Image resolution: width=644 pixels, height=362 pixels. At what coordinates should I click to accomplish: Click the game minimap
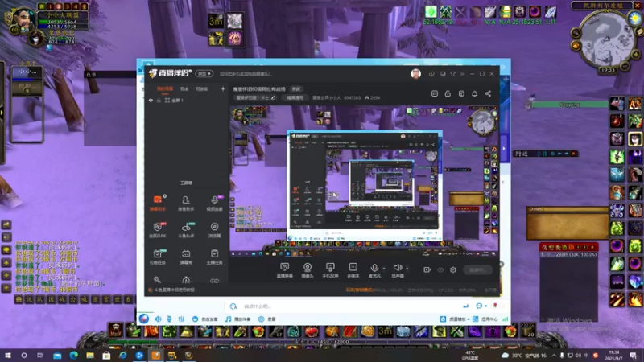[x=605, y=39]
